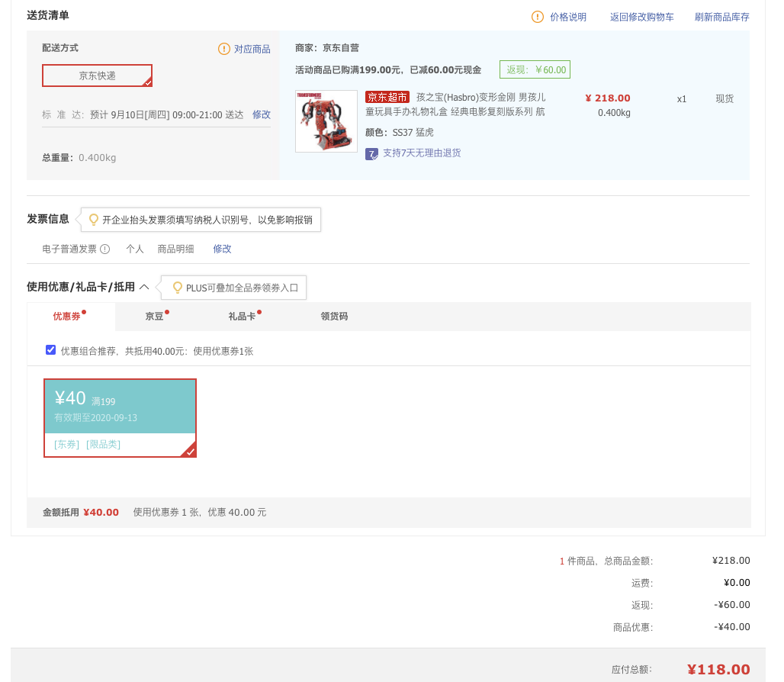The width and height of the screenshot is (784, 682).
Task: Open PLUS可叠加全品券领券入口 tip link
Action: [242, 288]
